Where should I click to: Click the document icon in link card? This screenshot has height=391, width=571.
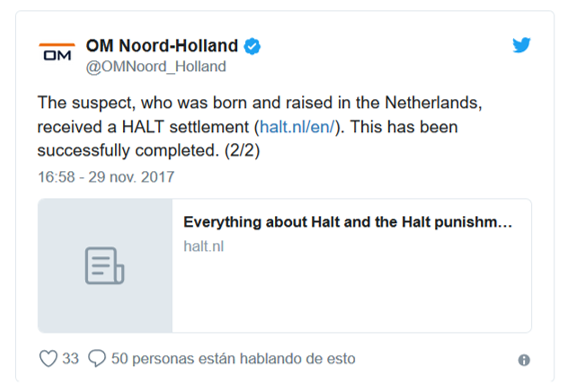pyautogui.click(x=105, y=265)
